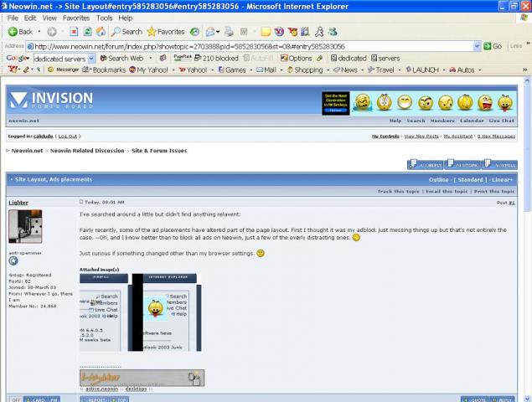Click the New Topic button
This screenshot has width=532, height=402.
pos(462,164)
